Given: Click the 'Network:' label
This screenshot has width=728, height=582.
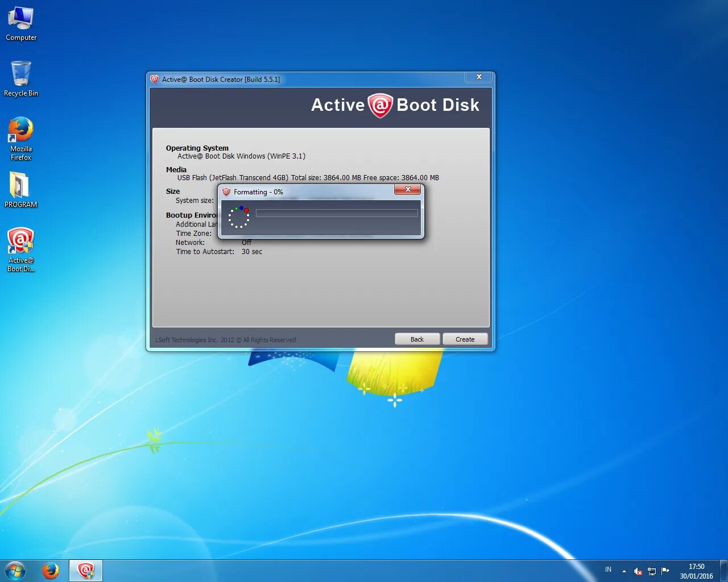Looking at the screenshot, I should click(190, 243).
